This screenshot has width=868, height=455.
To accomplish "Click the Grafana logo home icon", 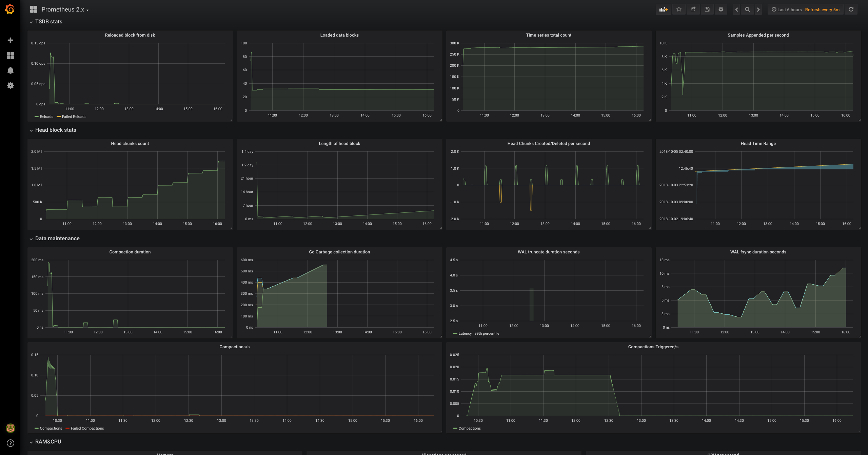I will tap(10, 9).
